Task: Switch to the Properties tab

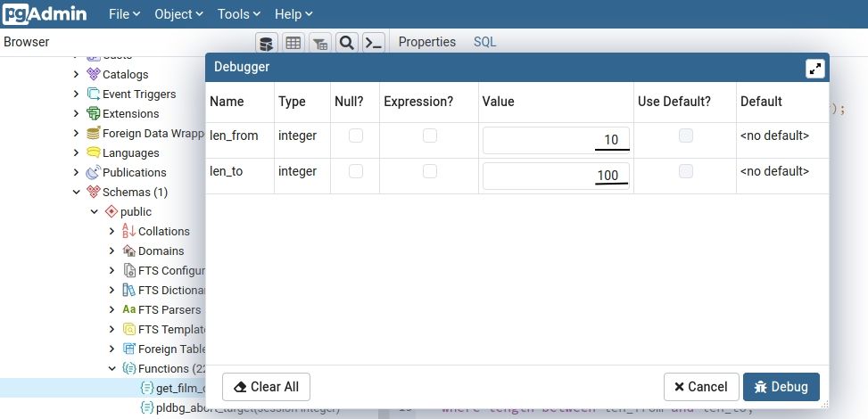Action: [426, 42]
